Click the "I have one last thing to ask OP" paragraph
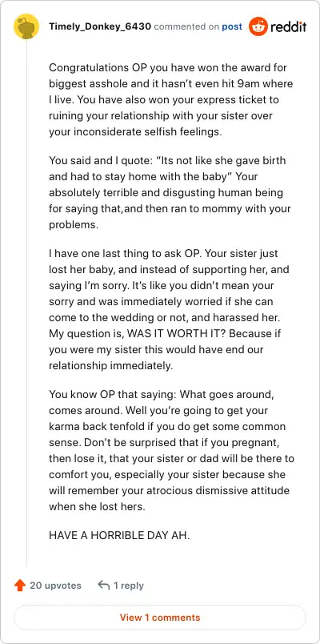The image size is (320, 644). pos(169,309)
